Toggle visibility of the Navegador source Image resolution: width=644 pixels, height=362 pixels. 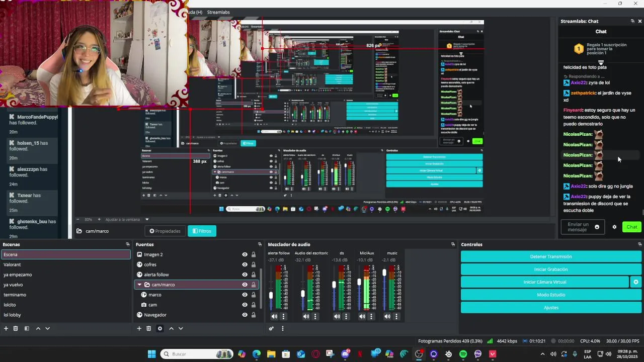[245, 315]
